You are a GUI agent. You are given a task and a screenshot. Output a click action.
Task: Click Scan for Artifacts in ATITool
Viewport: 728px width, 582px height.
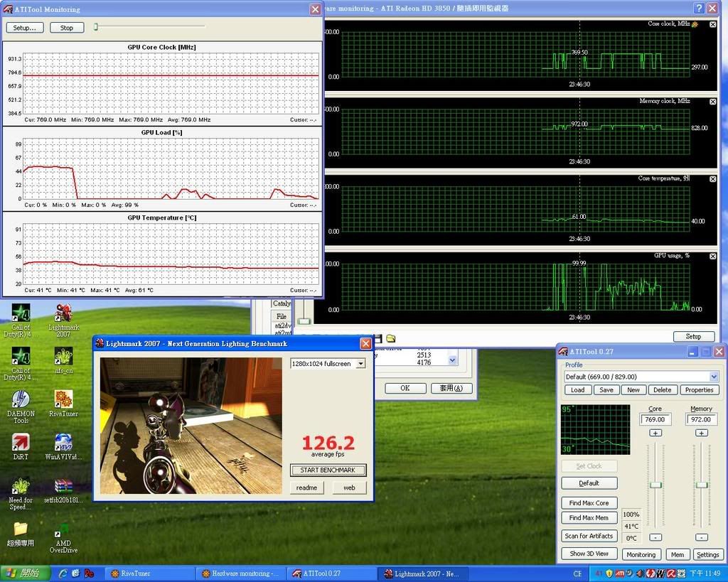(589, 536)
